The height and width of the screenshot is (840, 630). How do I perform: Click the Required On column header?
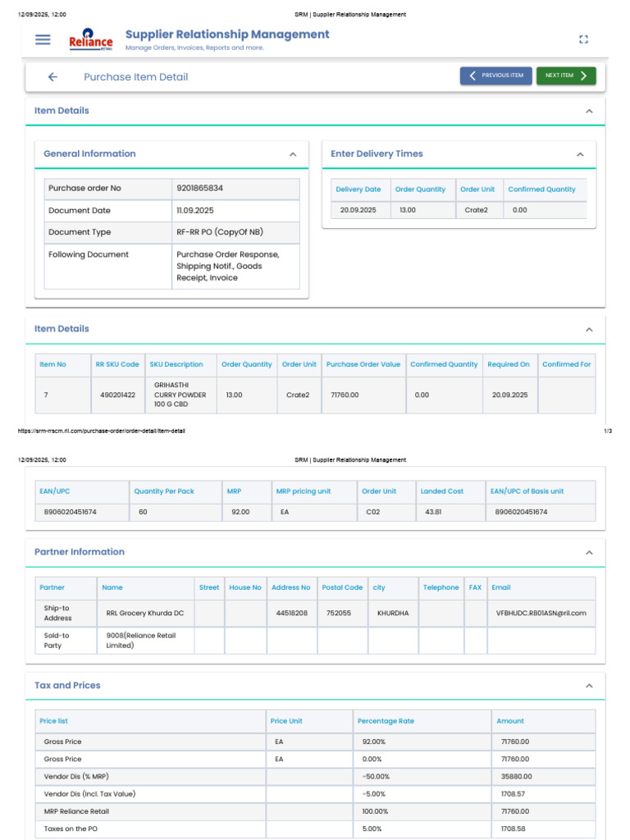[x=509, y=364]
